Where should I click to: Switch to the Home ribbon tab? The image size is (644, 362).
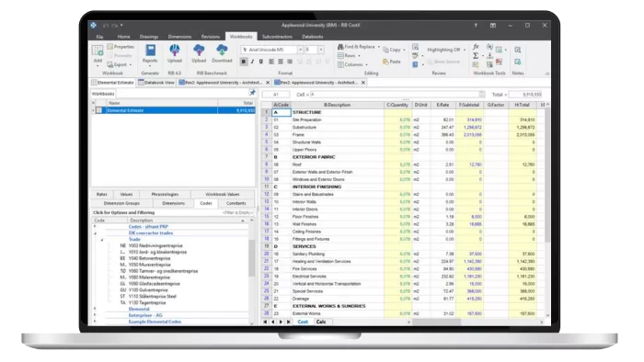[123, 37]
